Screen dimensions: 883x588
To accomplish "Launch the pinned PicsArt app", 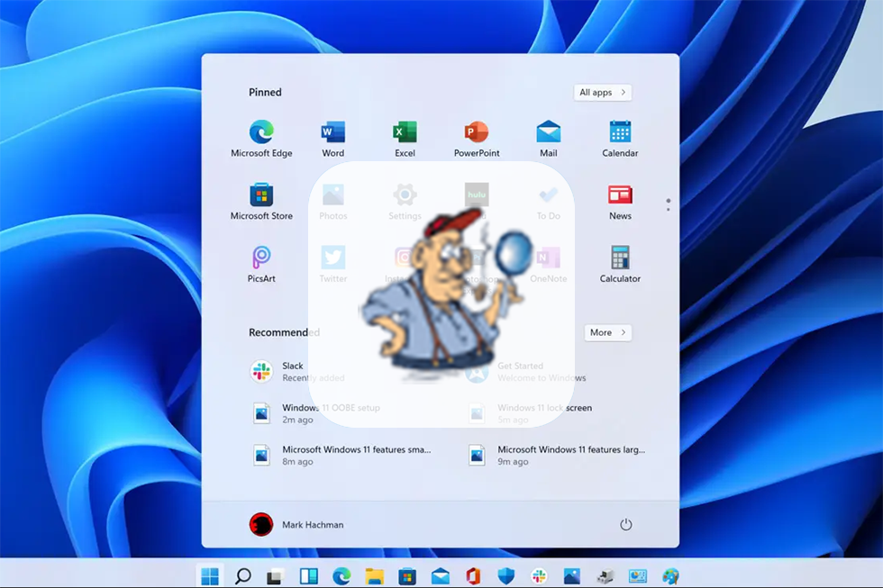I will [x=261, y=264].
